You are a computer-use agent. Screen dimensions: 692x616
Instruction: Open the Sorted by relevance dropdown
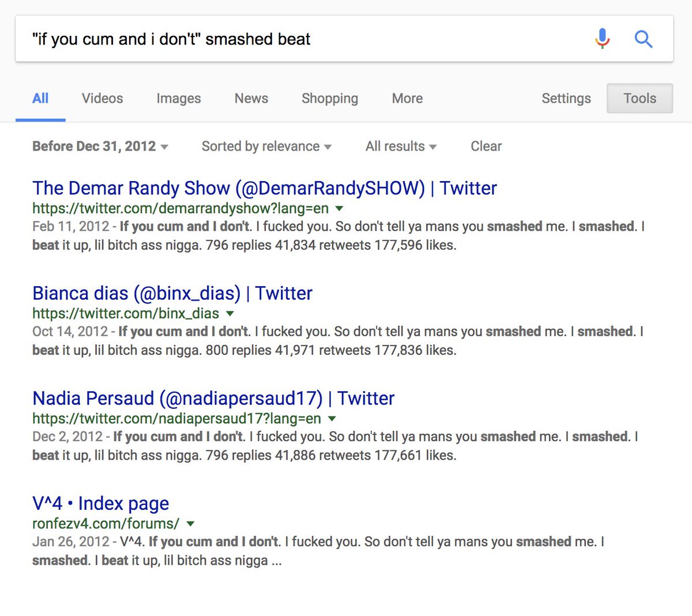(266, 147)
